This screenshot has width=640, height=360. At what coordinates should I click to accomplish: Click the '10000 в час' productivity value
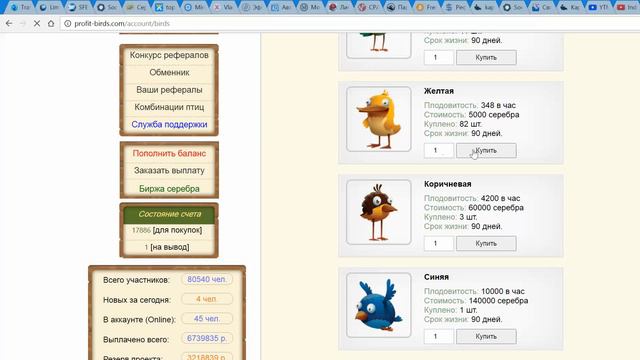pyautogui.click(x=503, y=291)
